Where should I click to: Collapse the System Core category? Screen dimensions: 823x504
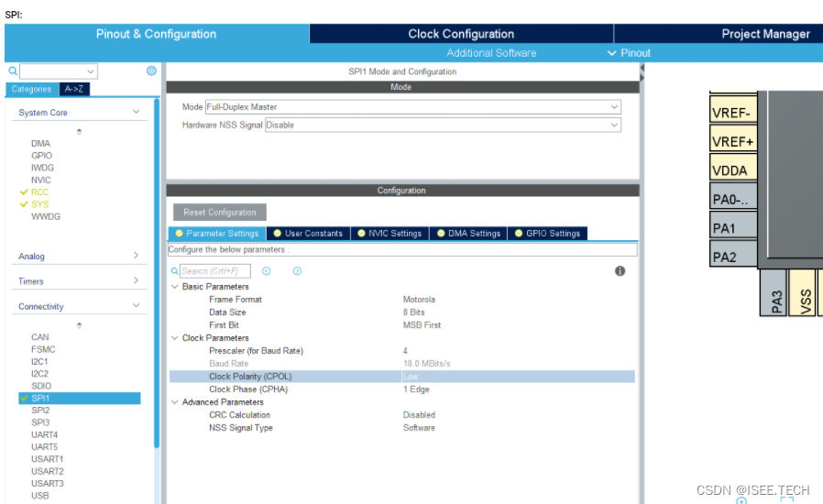(x=136, y=112)
